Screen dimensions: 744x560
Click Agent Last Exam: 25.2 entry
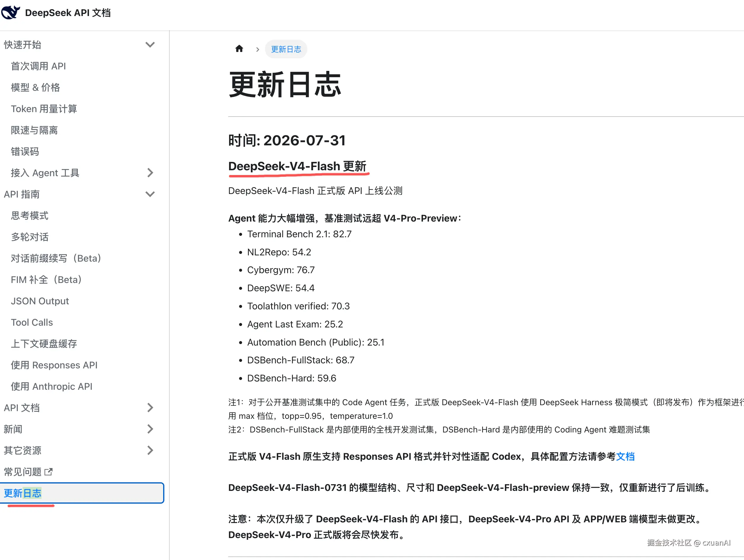295,324
